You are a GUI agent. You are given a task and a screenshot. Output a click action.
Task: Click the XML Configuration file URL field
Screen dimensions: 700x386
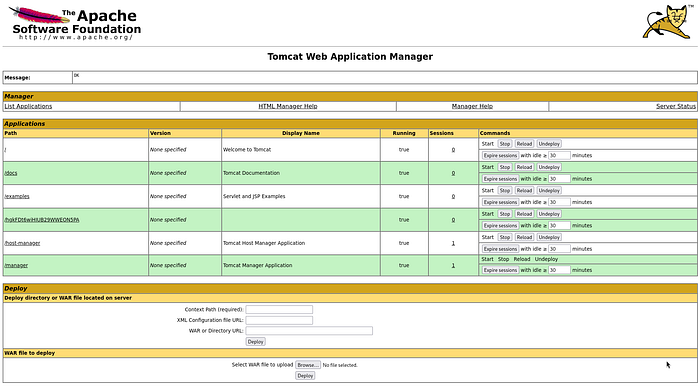pos(279,320)
